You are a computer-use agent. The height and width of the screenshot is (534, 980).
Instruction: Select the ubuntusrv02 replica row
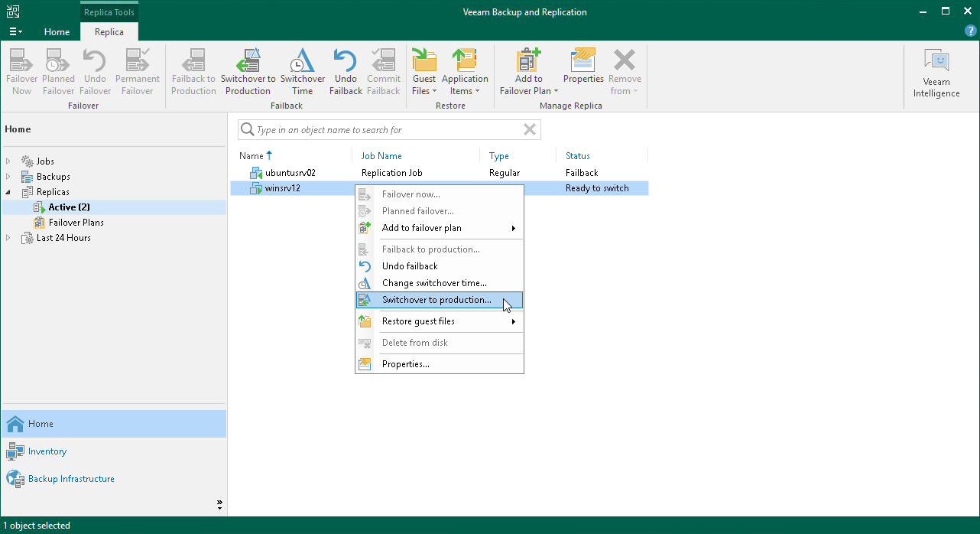point(440,173)
